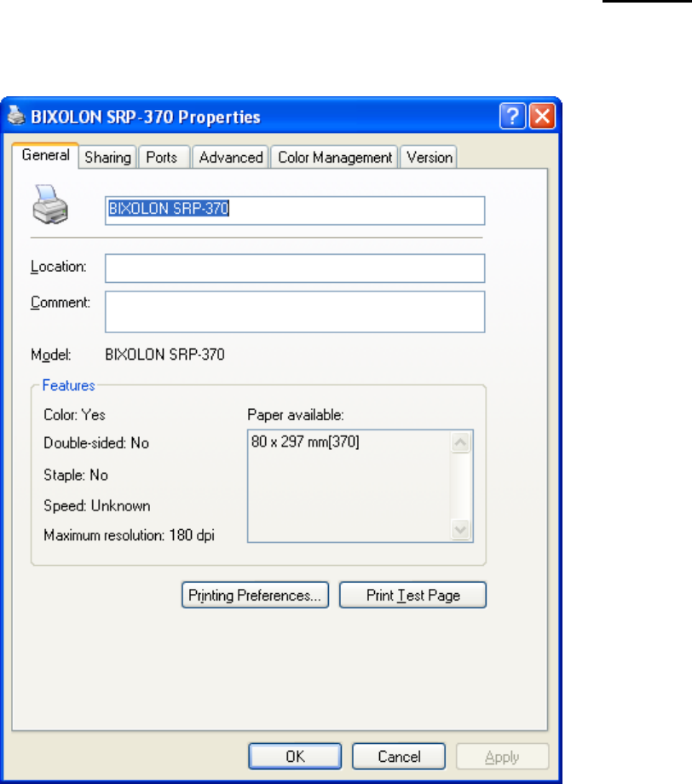The image size is (692, 784).
Task: Click the printer icon in the title bar
Action: 16,116
